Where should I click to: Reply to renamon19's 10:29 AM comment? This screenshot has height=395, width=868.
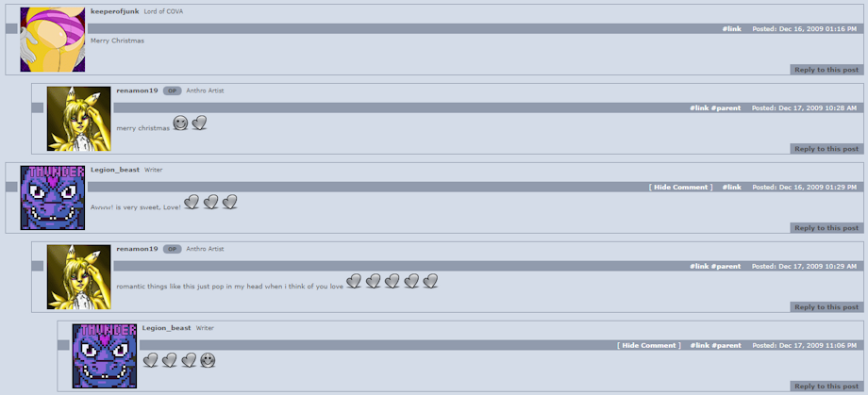pos(826,307)
